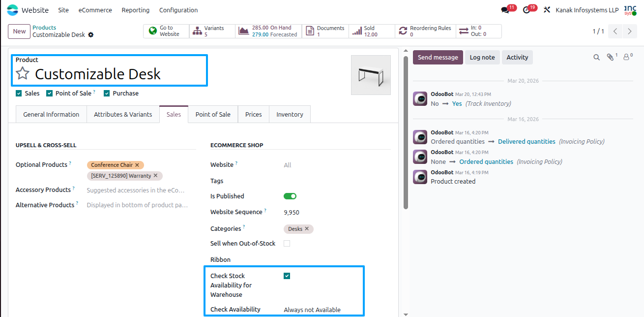The image size is (644, 317).
Task: Click OdooBot avatar on Product created message
Action: (x=420, y=177)
